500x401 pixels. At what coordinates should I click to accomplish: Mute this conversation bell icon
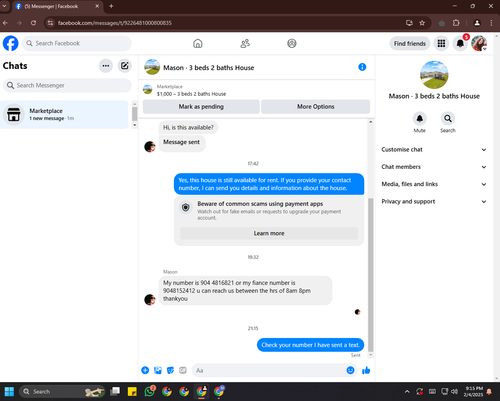click(x=419, y=118)
